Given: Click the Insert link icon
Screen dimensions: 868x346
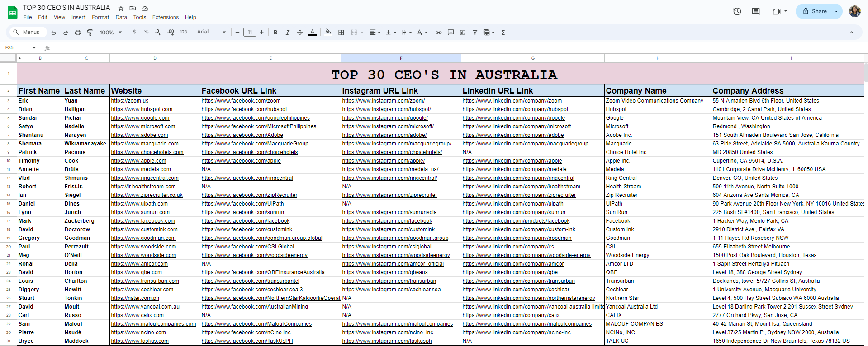Looking at the screenshot, I should tap(438, 33).
